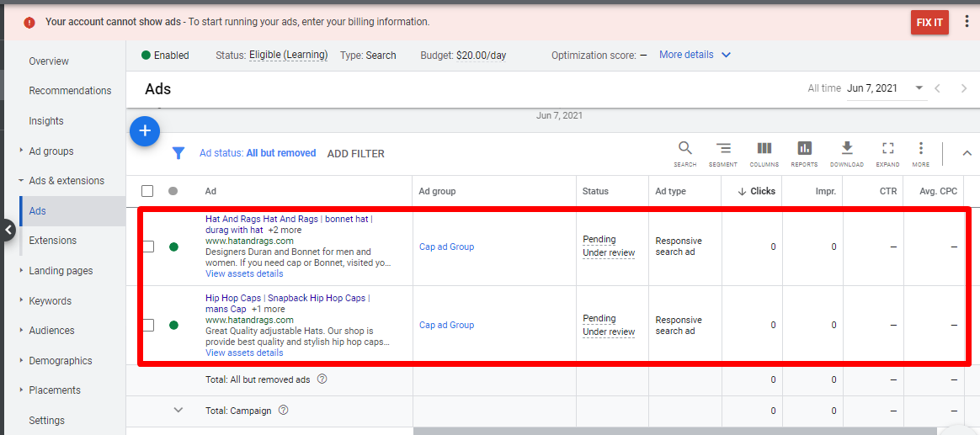980x435 pixels.
Task: Open the More options icon in the table toolbar
Action: pyautogui.click(x=921, y=152)
